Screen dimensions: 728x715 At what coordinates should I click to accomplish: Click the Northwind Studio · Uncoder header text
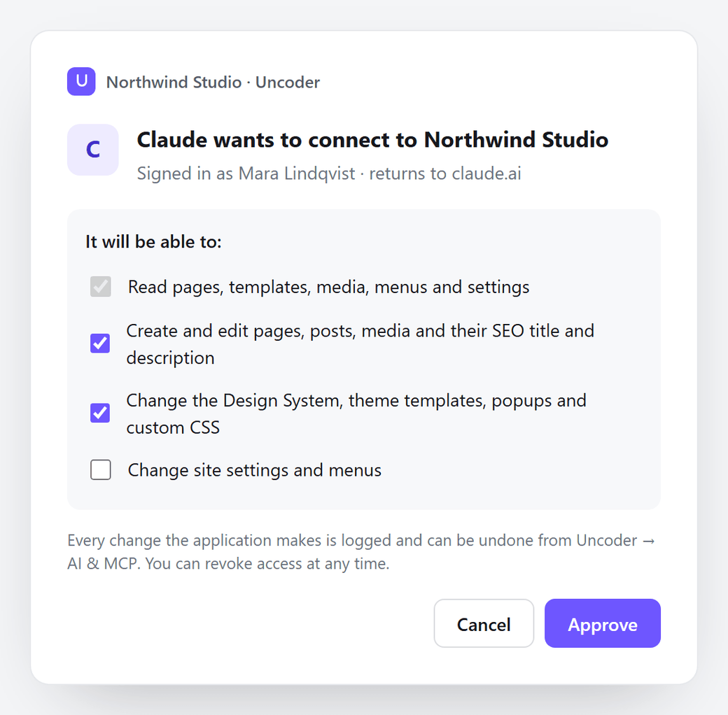coord(213,82)
